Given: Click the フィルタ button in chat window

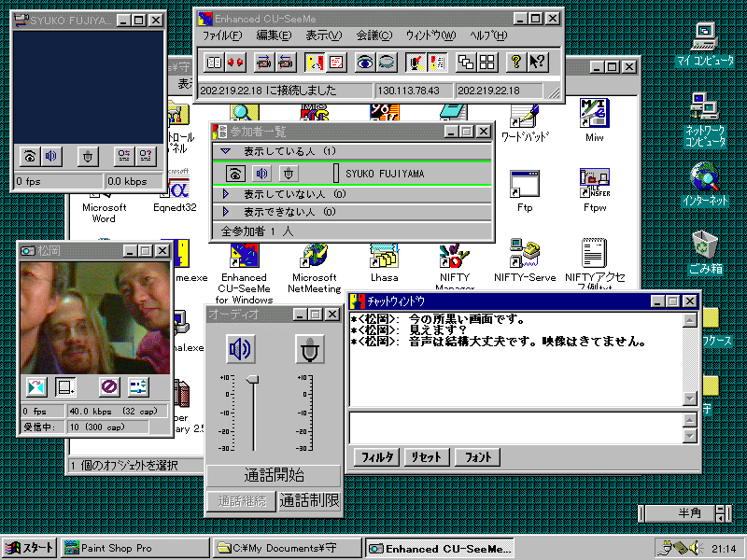Looking at the screenshot, I should 377,457.
